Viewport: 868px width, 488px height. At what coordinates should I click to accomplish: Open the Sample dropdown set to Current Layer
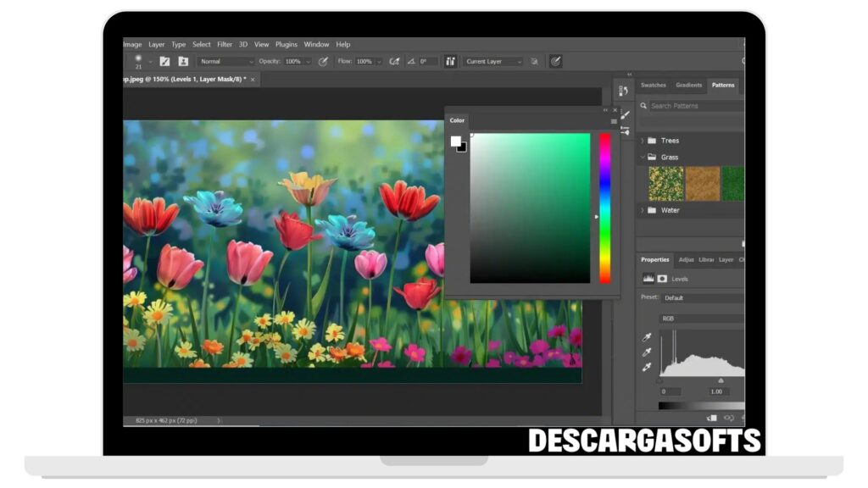click(492, 61)
